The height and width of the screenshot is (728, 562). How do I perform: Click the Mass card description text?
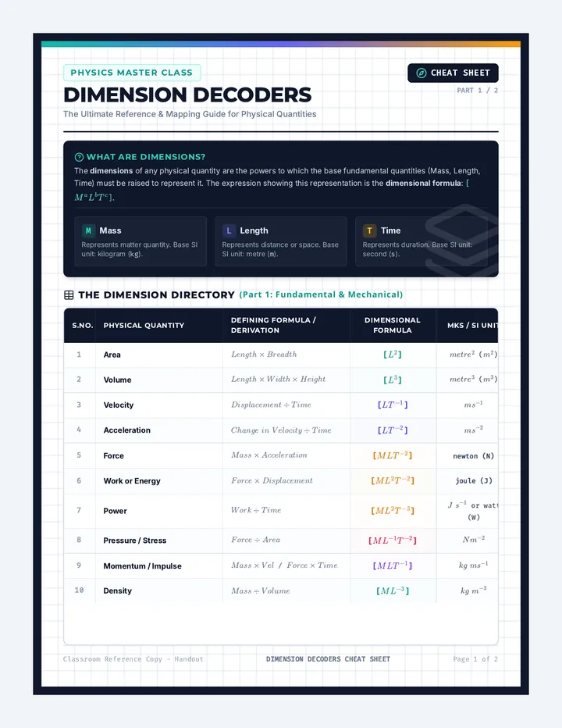pyautogui.click(x=140, y=249)
